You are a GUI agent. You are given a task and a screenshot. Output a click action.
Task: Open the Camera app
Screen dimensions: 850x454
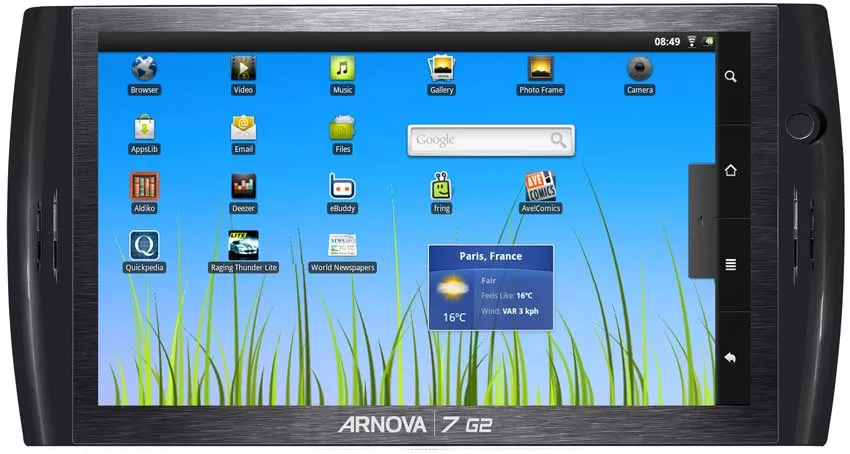click(639, 69)
